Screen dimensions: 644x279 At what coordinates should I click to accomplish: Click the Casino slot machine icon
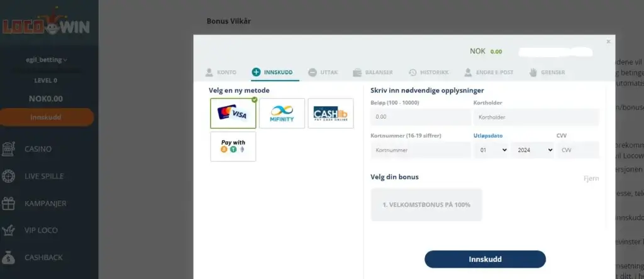coord(8,150)
